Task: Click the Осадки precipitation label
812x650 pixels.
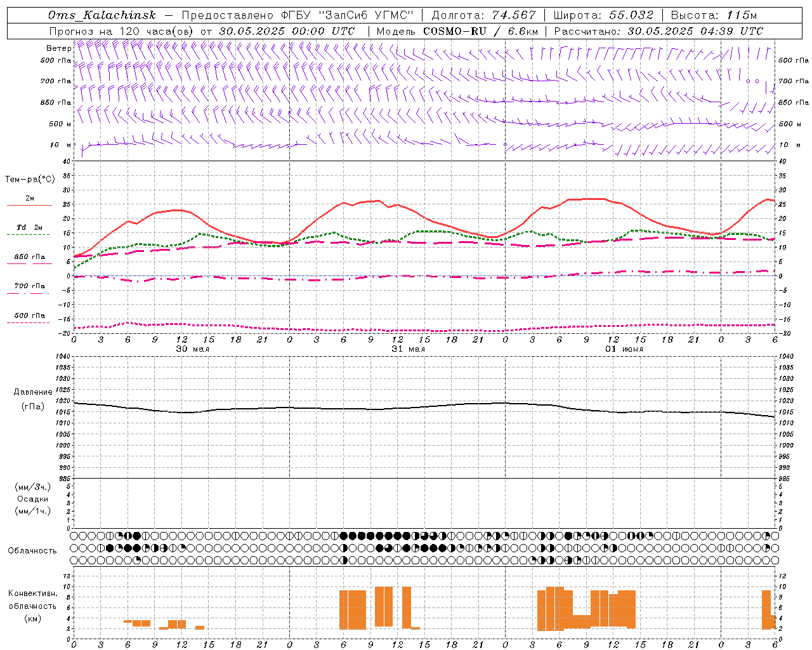Action: (x=33, y=499)
